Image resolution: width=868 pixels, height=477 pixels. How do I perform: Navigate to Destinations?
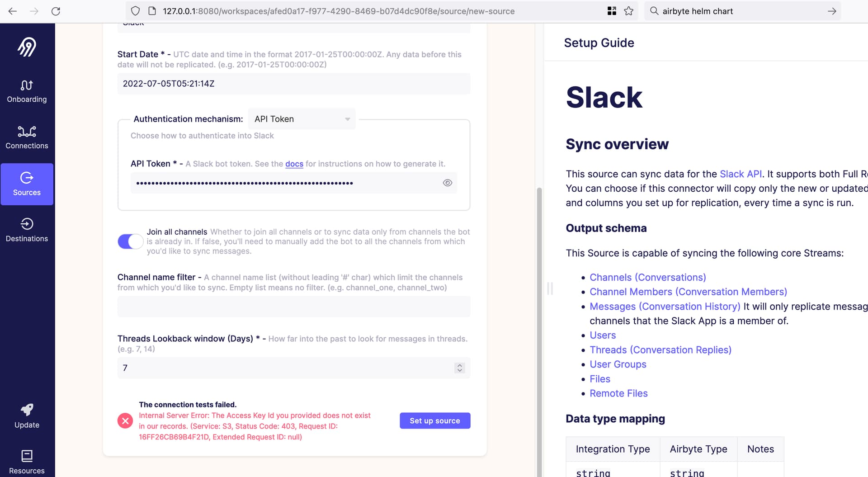[x=27, y=230]
